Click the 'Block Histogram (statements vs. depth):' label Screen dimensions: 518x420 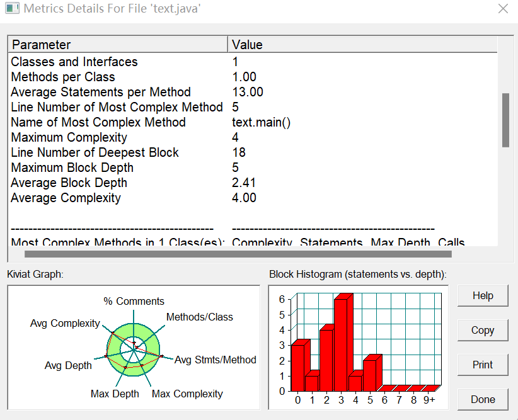click(358, 275)
